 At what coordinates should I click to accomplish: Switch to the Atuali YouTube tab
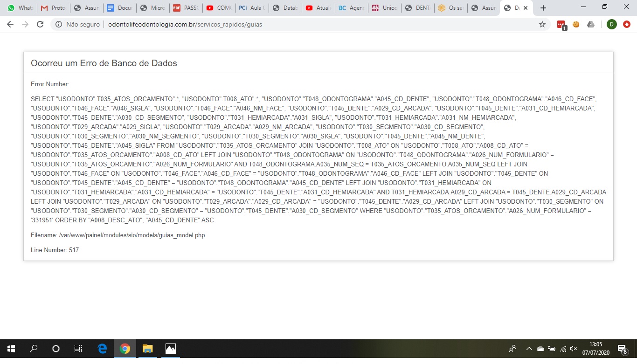click(x=318, y=8)
